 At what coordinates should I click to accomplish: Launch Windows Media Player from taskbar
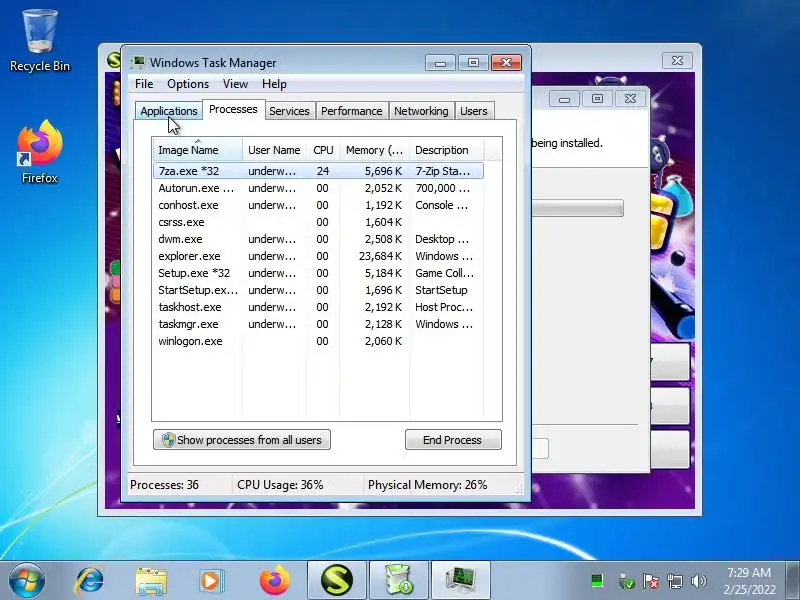(211, 581)
